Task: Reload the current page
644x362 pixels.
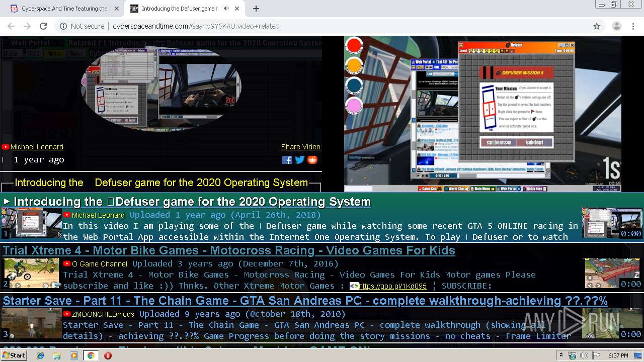Action: (43, 26)
